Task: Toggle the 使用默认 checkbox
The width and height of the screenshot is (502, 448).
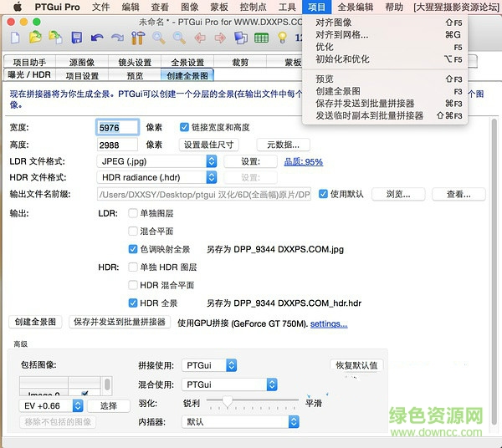Action: 323,194
